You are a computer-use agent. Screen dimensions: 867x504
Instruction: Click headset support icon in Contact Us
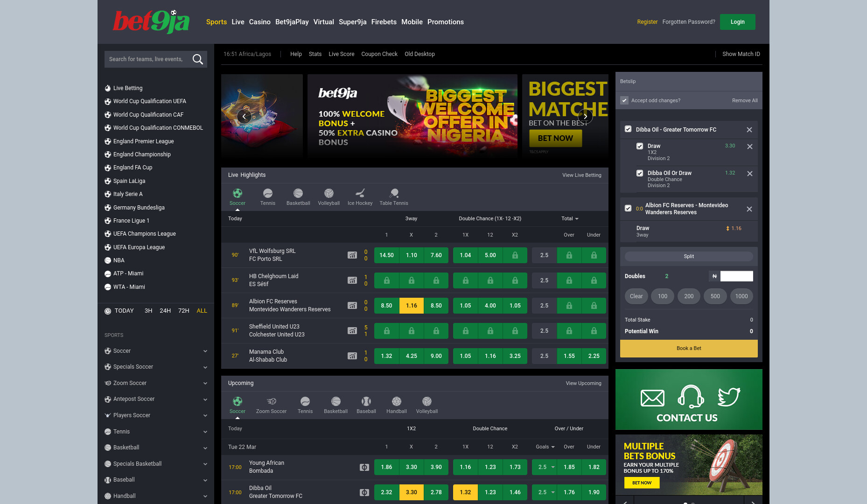pyautogui.click(x=691, y=397)
